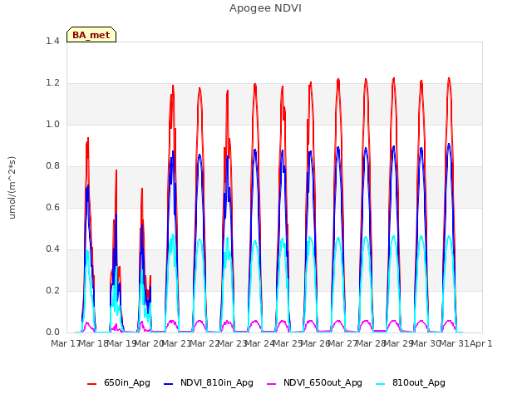Click the 0.4 y-axis tick label
Screen dimensions: 532x399
52,249
